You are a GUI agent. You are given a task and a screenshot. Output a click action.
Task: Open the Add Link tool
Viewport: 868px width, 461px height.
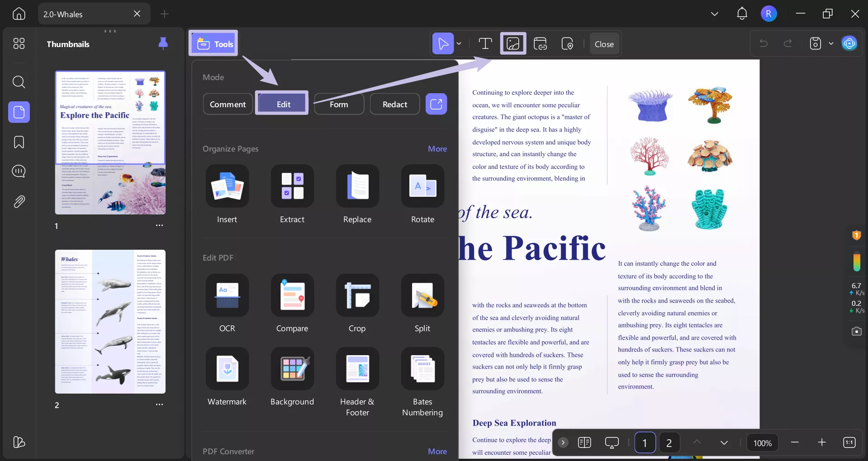point(540,43)
